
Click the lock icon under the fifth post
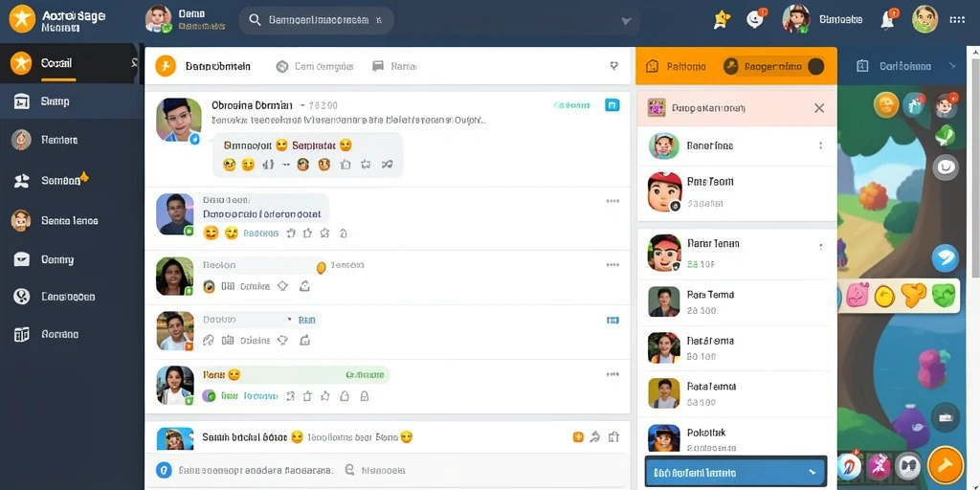point(365,396)
